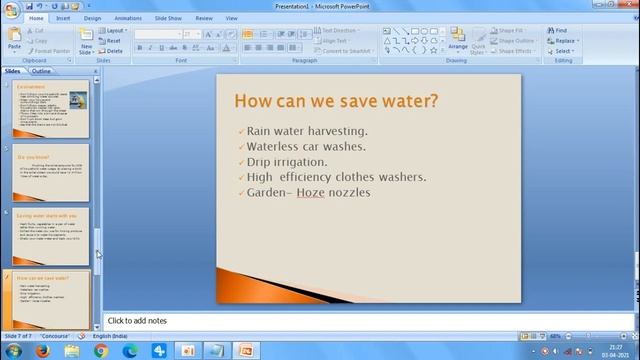
Task: Select the Oval shape
Action: 424,31
